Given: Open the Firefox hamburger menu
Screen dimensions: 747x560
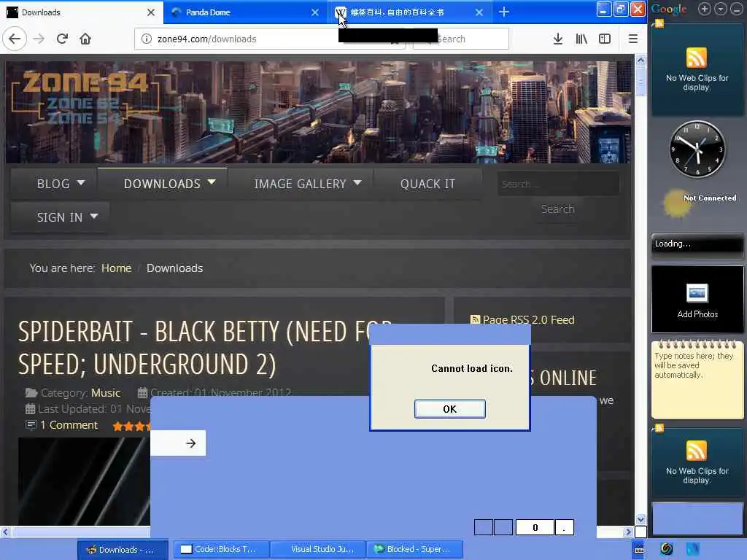Looking at the screenshot, I should click(x=632, y=39).
